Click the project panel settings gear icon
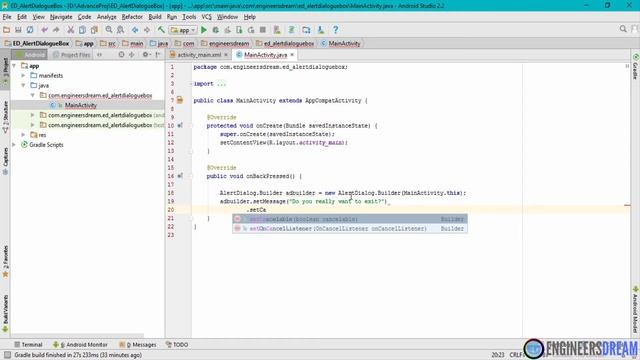Viewport: 640px width, 360px height. click(x=145, y=55)
